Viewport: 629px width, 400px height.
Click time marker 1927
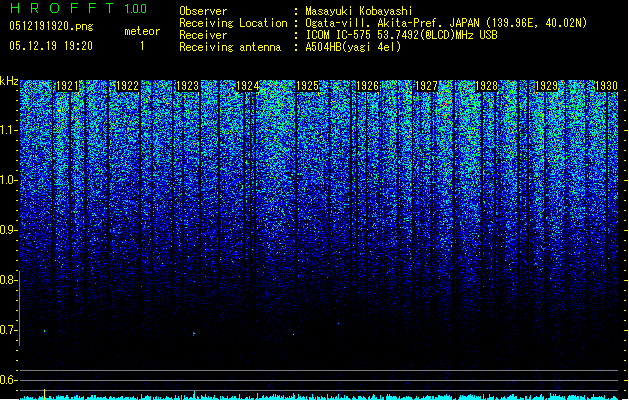(426, 86)
